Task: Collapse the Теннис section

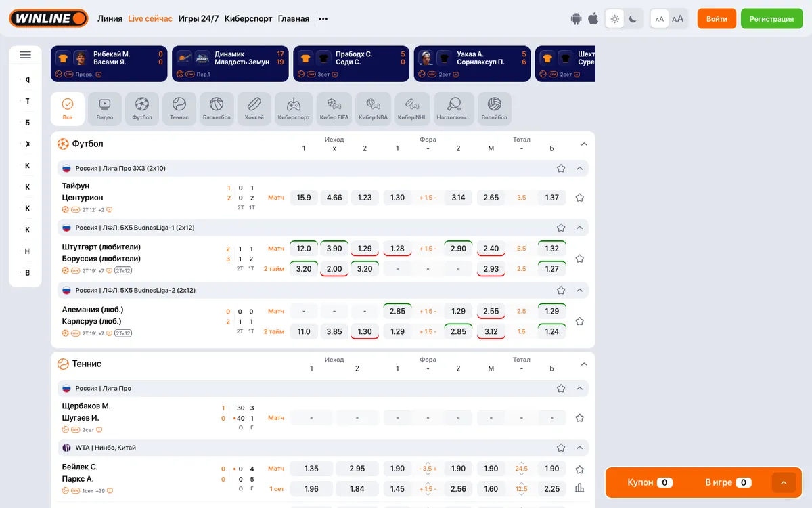Action: coord(585,364)
